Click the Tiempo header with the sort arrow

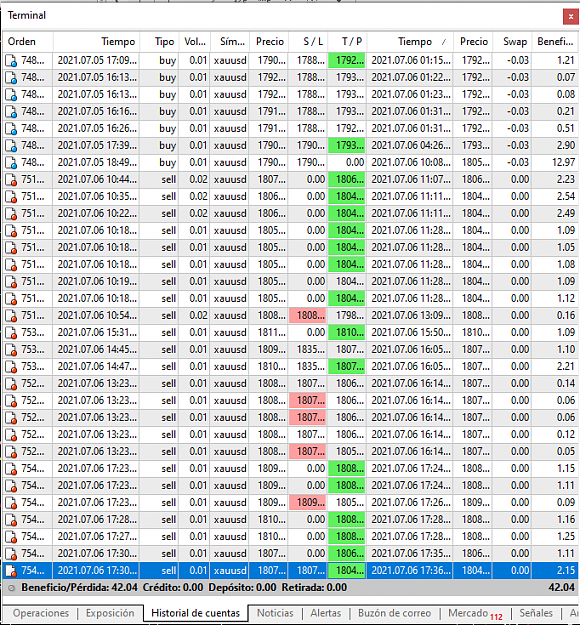(x=410, y=42)
